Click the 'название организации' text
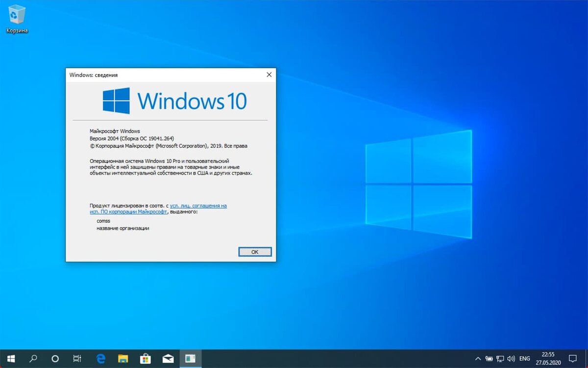This screenshot has width=588, height=368. pos(122,228)
